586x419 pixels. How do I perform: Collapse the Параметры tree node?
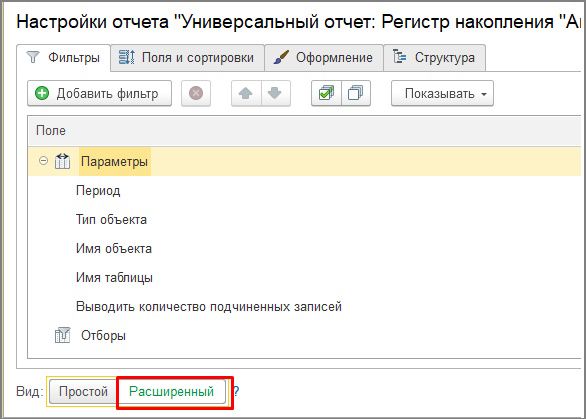tap(43, 161)
